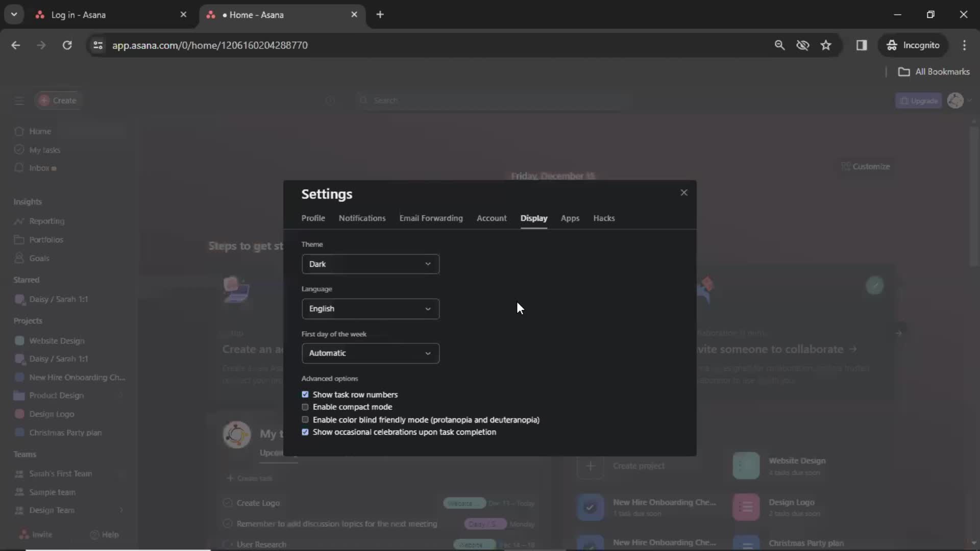Open the Design Logo project tile icon
Viewport: 980px width, 551px height.
click(x=746, y=507)
